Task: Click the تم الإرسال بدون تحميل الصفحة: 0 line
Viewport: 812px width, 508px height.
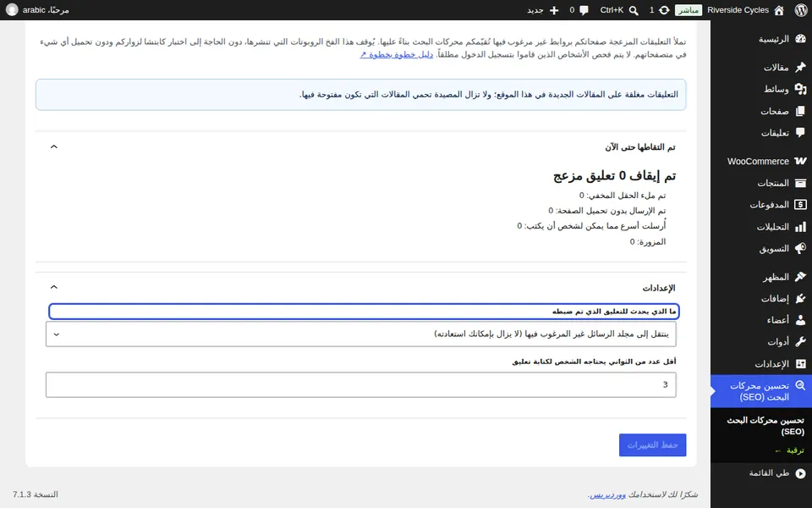Action: 607,211
